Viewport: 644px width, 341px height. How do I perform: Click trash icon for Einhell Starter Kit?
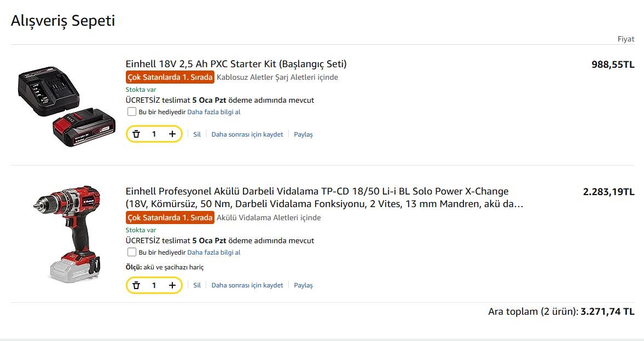coord(136,134)
